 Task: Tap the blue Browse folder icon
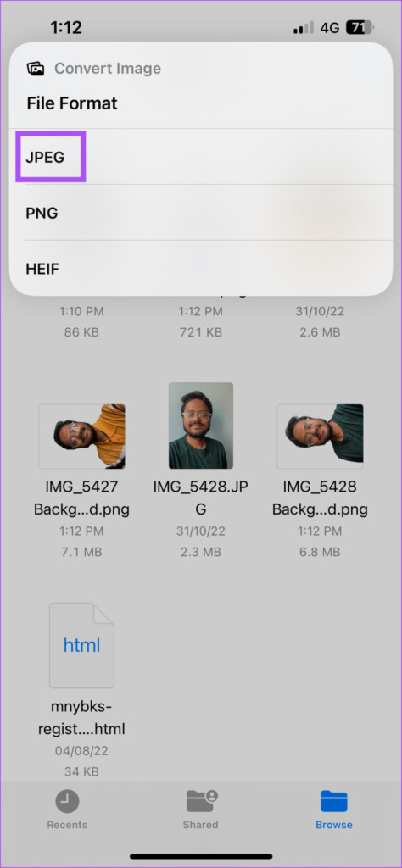(334, 801)
